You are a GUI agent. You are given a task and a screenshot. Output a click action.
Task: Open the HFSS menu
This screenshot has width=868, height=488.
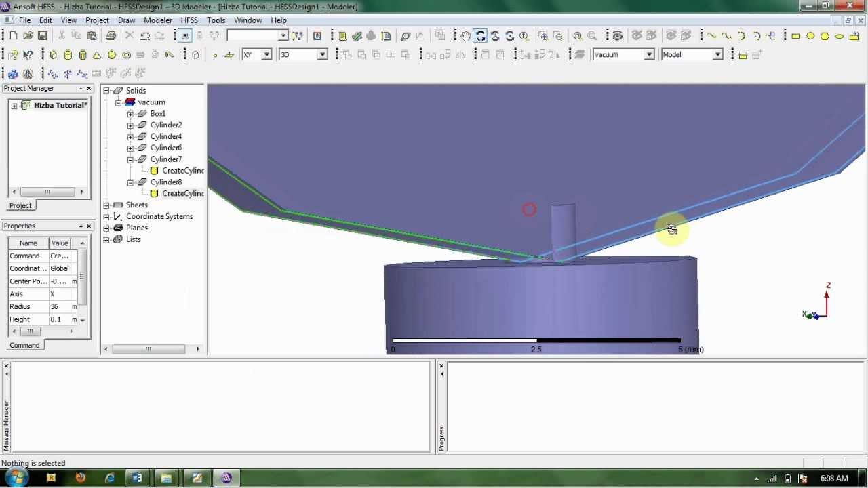tap(189, 20)
